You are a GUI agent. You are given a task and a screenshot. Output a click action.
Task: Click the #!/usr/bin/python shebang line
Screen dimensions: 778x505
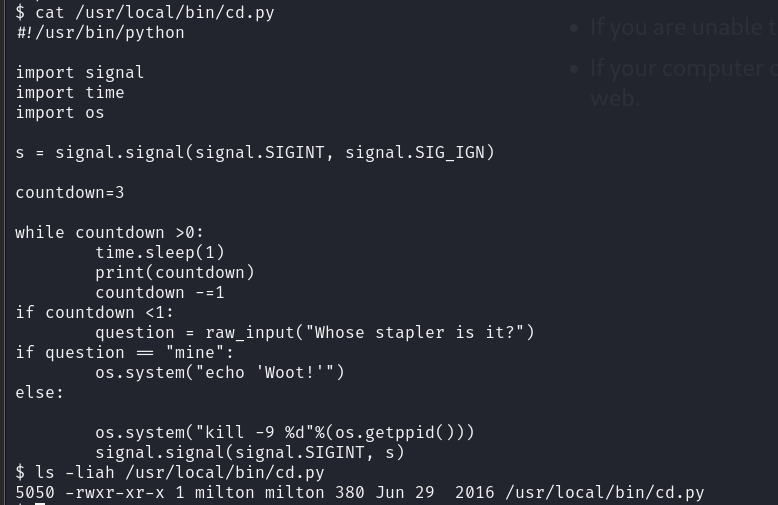(100, 33)
